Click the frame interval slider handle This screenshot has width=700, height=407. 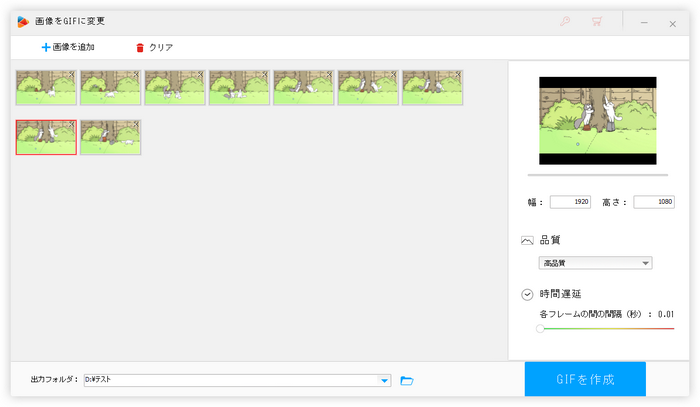[540, 328]
